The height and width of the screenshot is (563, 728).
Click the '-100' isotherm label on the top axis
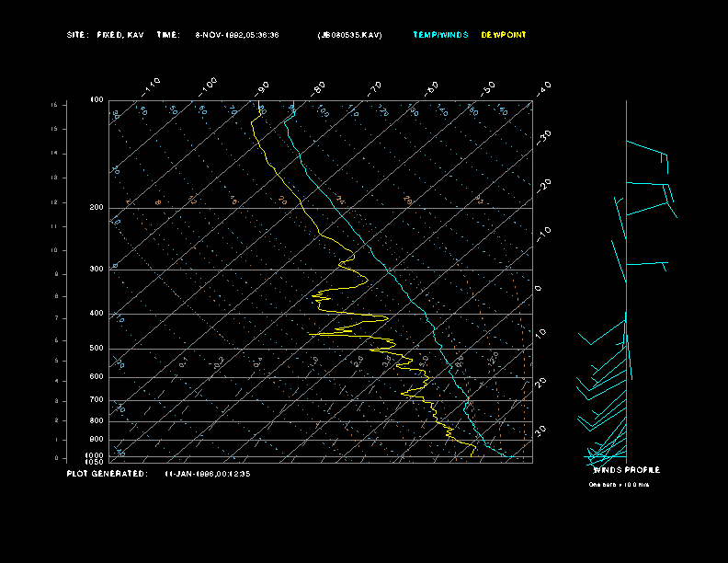point(208,87)
